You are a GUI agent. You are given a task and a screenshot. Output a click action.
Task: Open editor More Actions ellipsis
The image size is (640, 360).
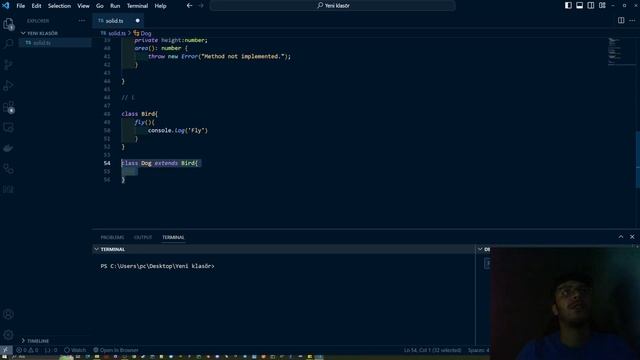point(632,20)
